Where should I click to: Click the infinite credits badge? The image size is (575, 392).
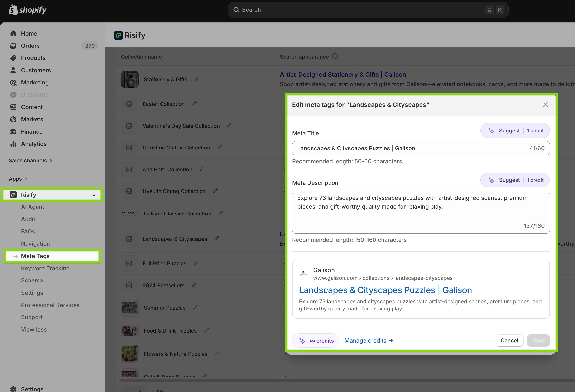pyautogui.click(x=316, y=341)
